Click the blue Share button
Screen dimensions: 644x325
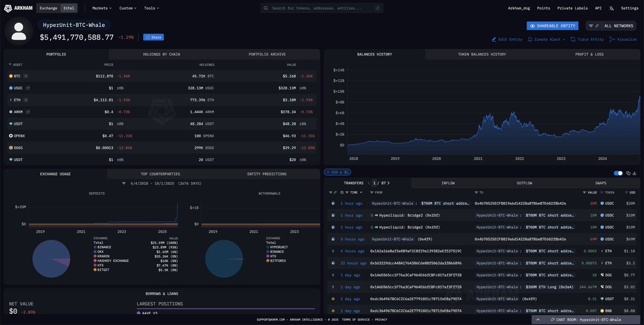tap(153, 37)
